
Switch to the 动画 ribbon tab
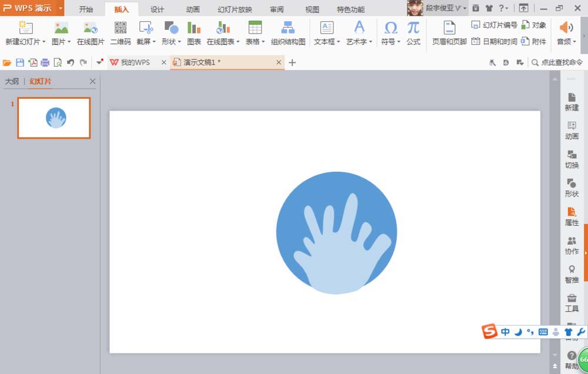tap(193, 9)
